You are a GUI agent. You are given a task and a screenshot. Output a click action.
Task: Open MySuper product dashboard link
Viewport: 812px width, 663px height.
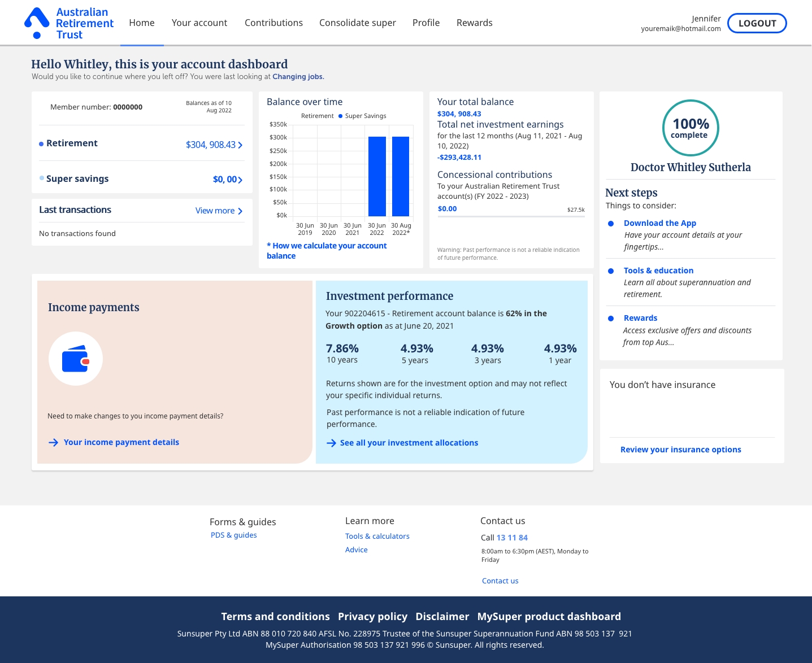549,617
